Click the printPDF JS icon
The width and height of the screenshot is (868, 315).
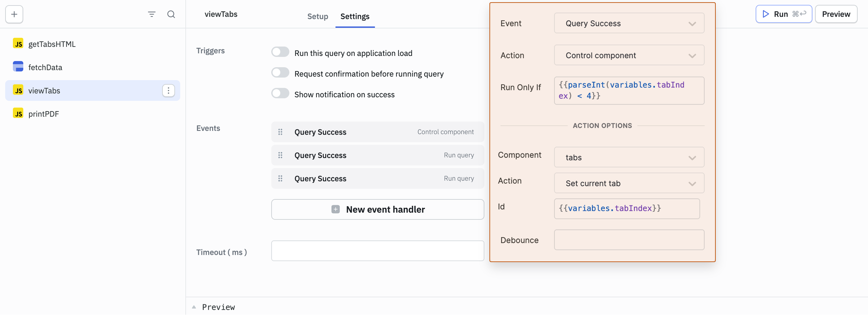tap(18, 113)
